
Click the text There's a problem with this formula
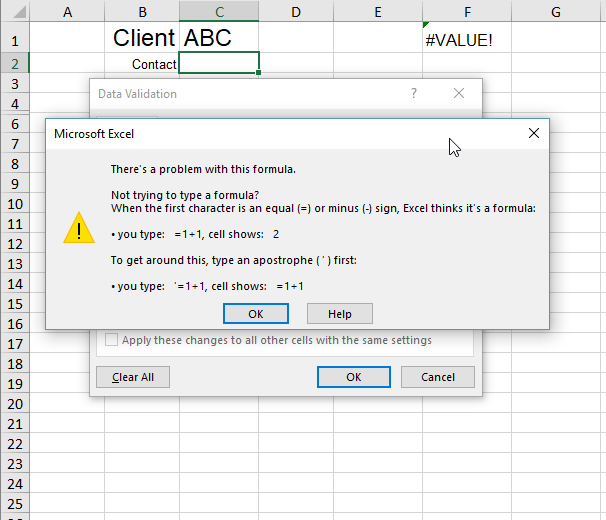(x=203, y=169)
